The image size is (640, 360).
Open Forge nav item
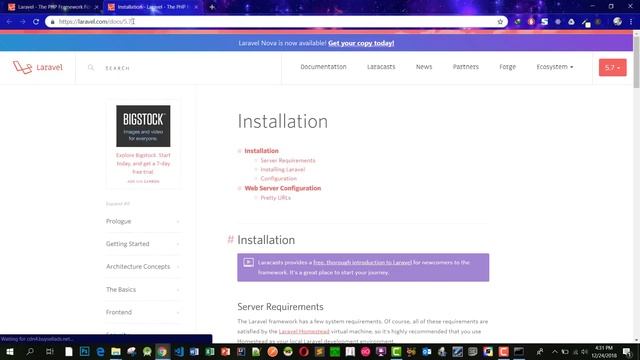tap(507, 67)
